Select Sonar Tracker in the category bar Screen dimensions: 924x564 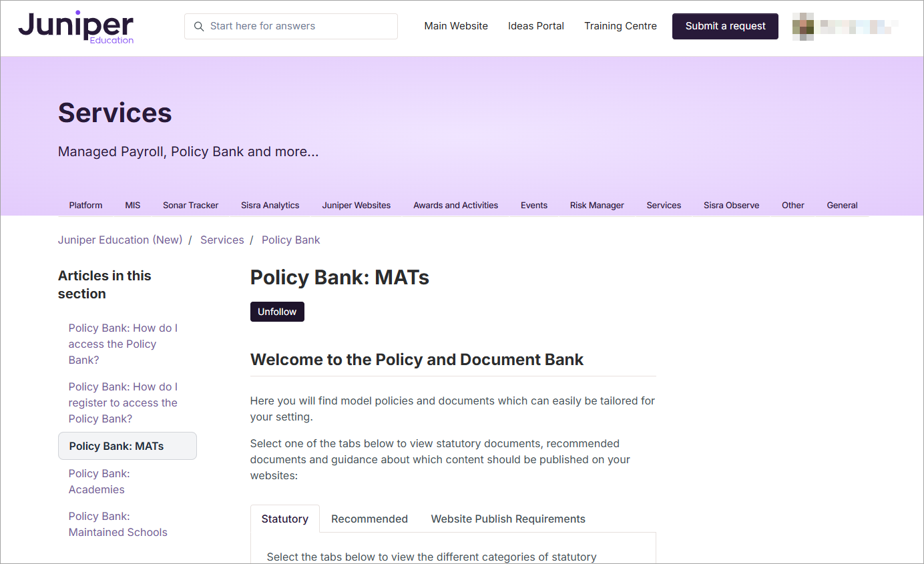191,205
